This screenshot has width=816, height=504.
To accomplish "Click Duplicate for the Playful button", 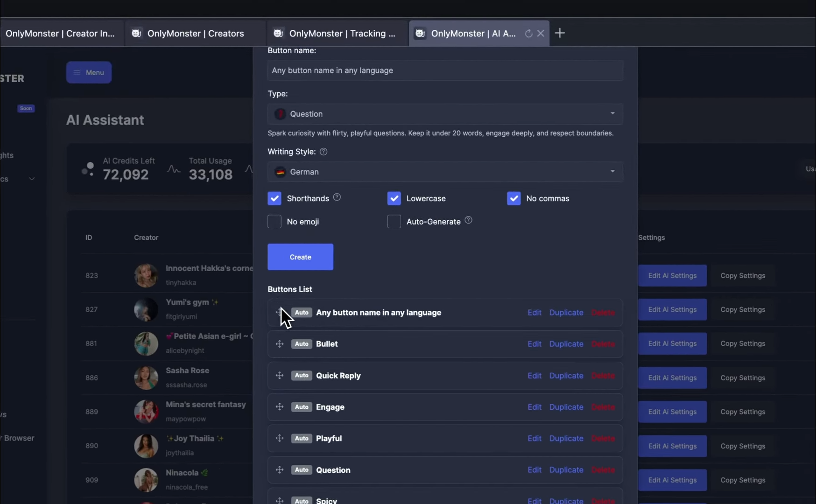I will pos(566,438).
